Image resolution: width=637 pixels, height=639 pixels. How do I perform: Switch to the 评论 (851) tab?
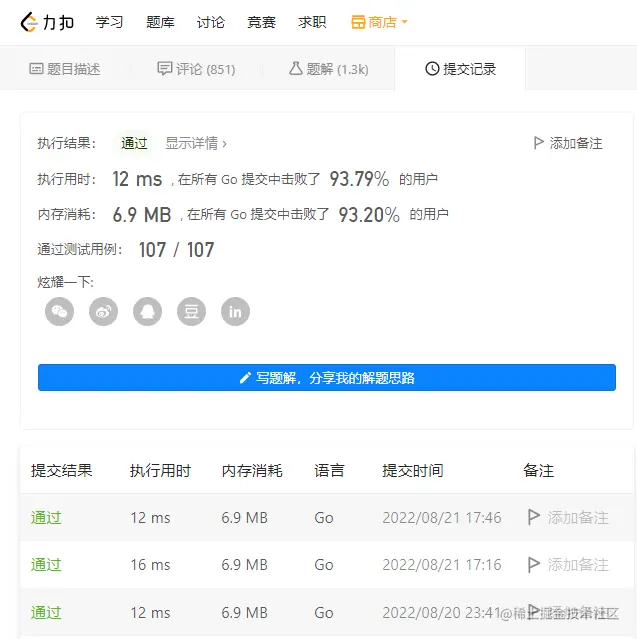click(196, 69)
